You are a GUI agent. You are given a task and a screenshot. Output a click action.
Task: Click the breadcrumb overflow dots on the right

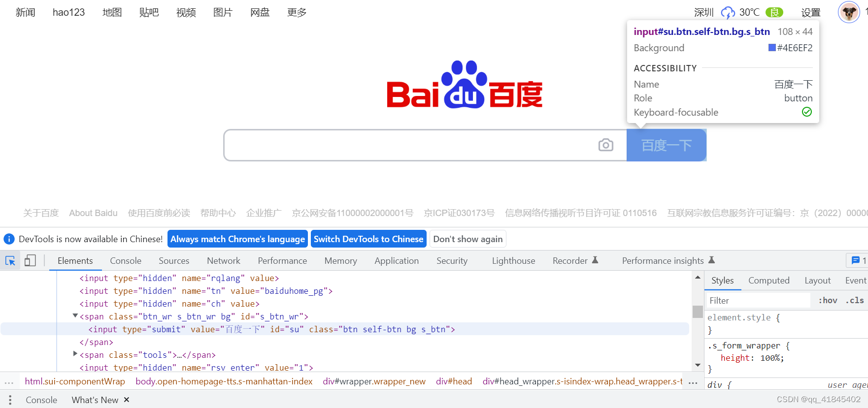click(693, 382)
